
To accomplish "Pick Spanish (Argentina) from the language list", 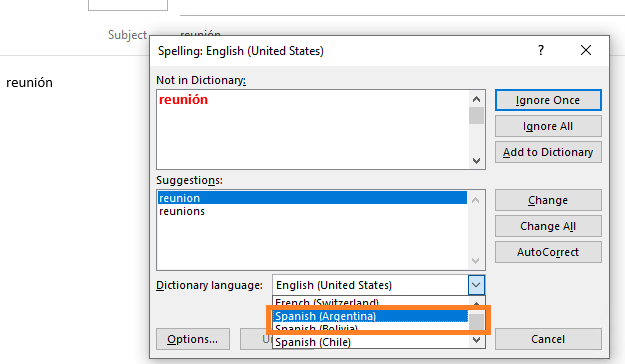I will click(x=370, y=316).
